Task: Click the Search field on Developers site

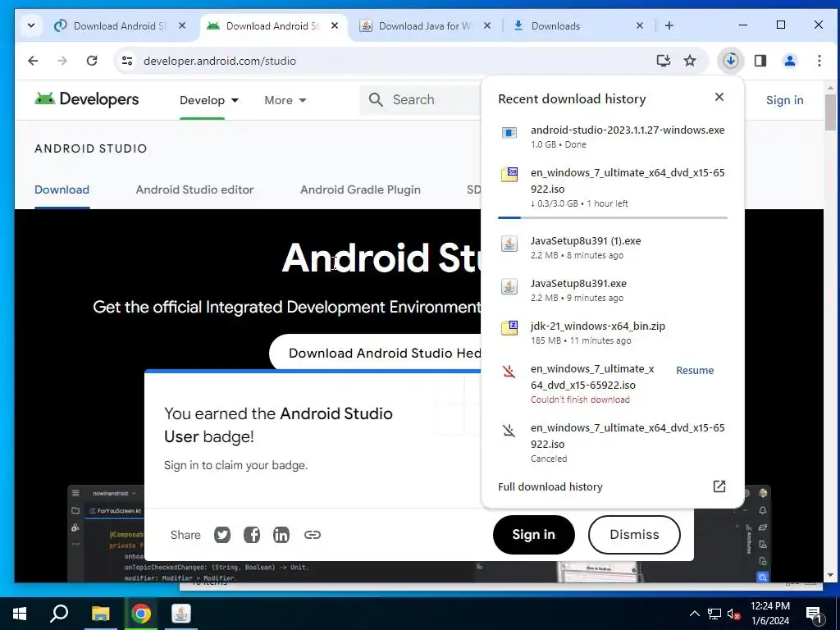Action: point(421,99)
